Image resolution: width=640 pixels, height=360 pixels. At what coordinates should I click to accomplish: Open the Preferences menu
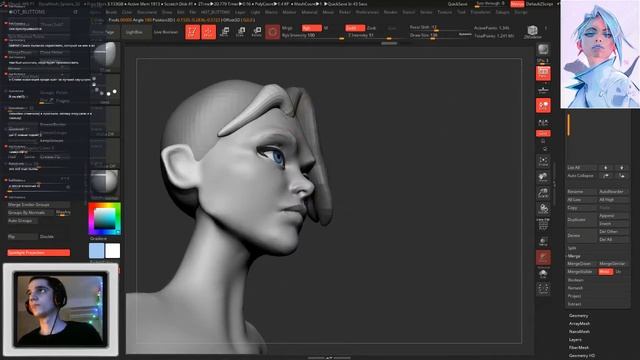coord(367,12)
